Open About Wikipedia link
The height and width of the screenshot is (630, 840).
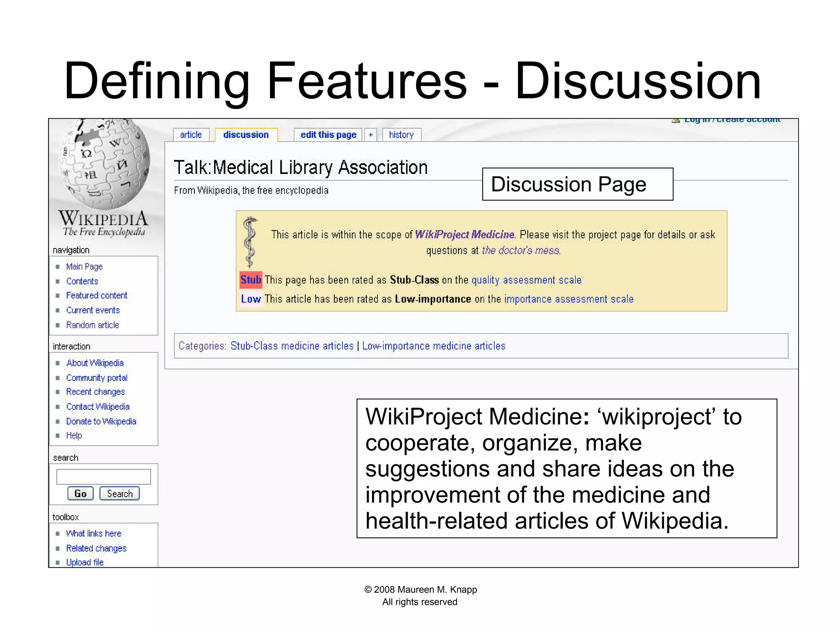[x=95, y=363]
